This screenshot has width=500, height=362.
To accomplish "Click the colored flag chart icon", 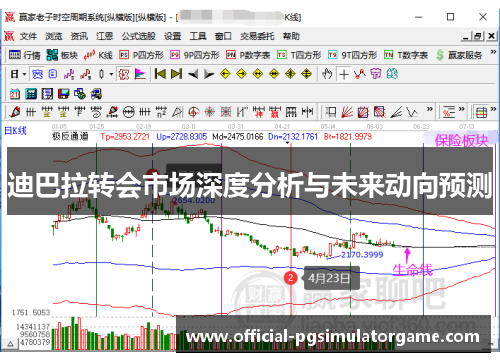I will 140,74.
